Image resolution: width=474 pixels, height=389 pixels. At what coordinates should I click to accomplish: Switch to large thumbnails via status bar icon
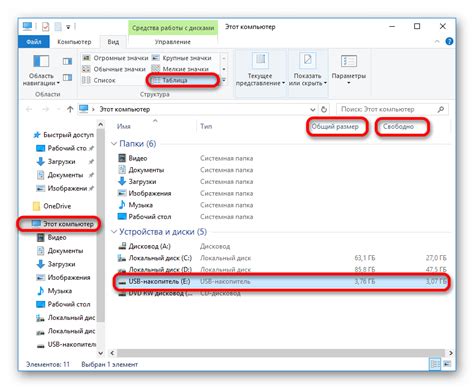pos(447,364)
